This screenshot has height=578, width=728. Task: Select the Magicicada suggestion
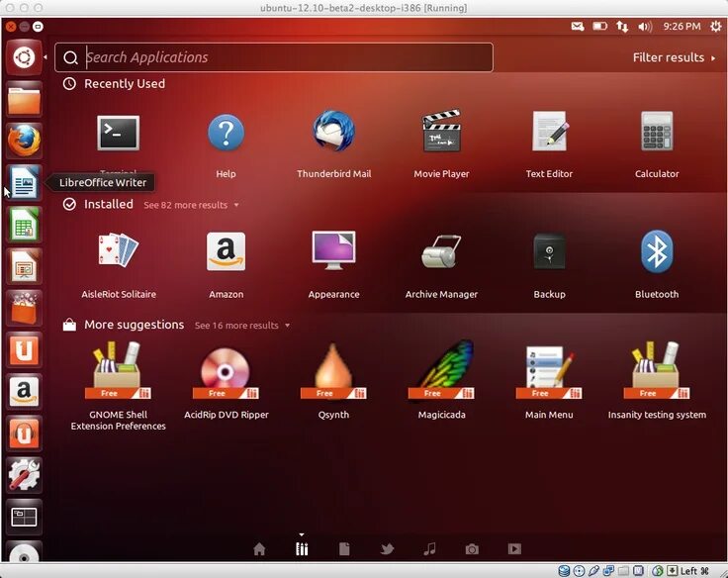441,370
